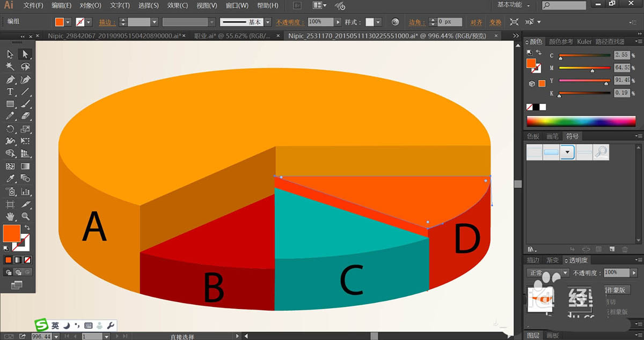
Task: Click the CMYK color spectrum bar
Action: click(581, 121)
